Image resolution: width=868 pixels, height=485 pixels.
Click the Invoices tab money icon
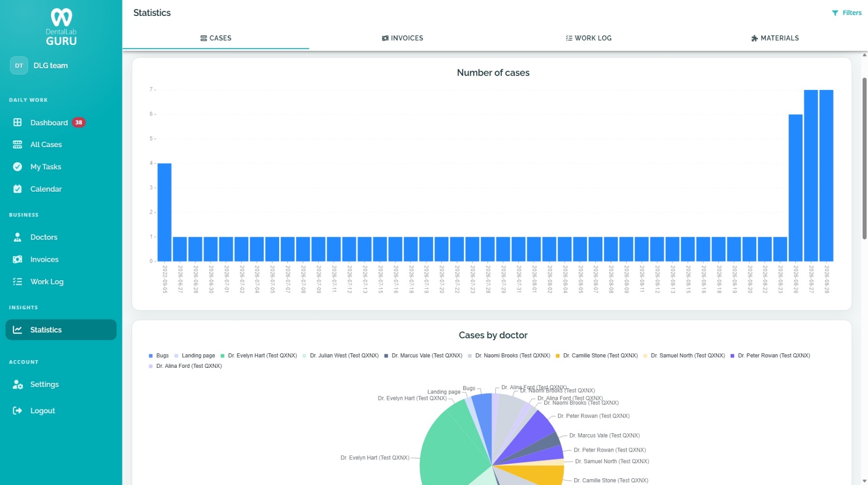pos(385,38)
